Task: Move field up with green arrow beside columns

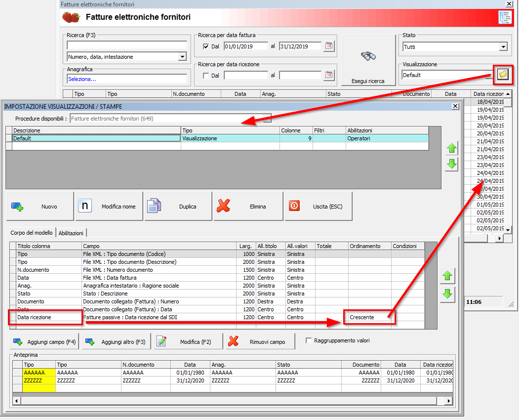Action: (447, 276)
